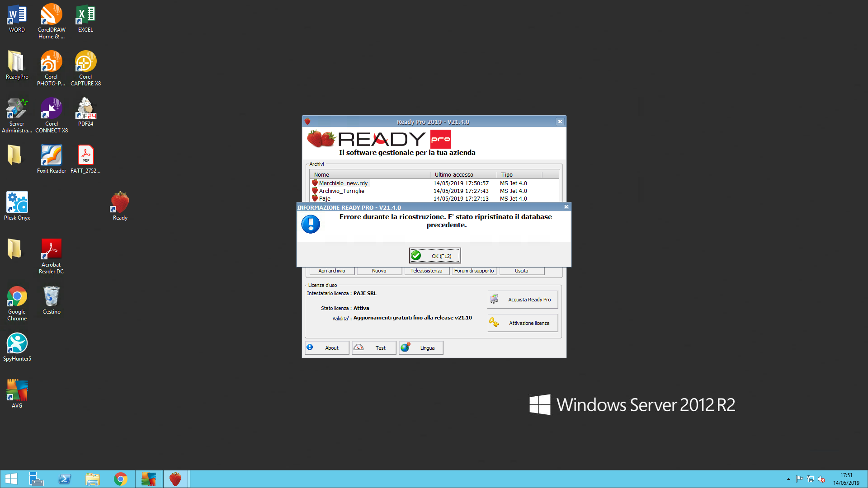Open the taskbar clock showing 17:51

click(x=846, y=479)
